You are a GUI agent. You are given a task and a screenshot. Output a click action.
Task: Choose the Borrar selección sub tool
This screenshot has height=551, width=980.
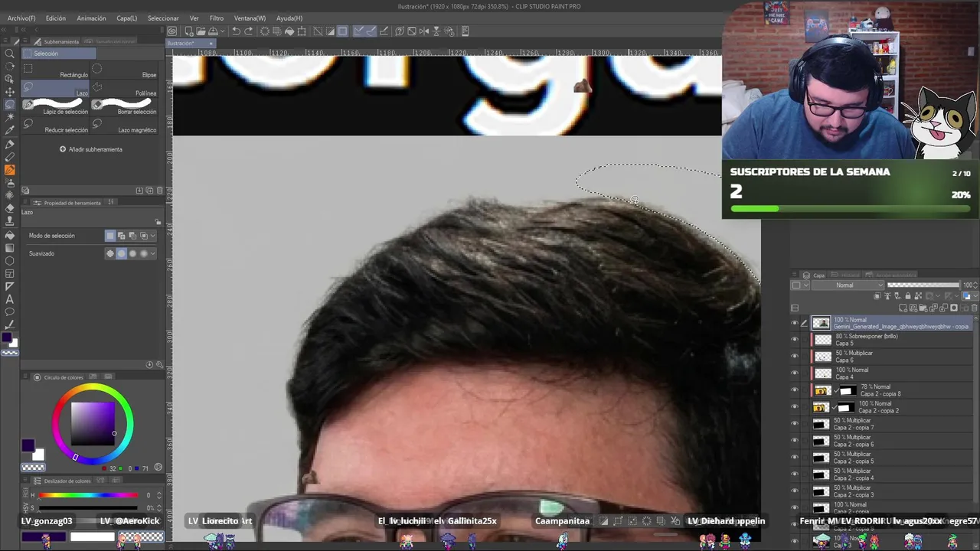pos(125,107)
